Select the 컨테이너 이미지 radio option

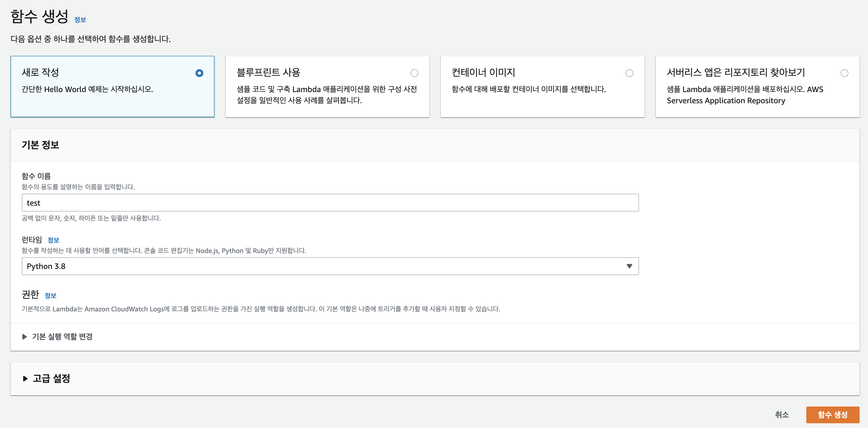[629, 73]
